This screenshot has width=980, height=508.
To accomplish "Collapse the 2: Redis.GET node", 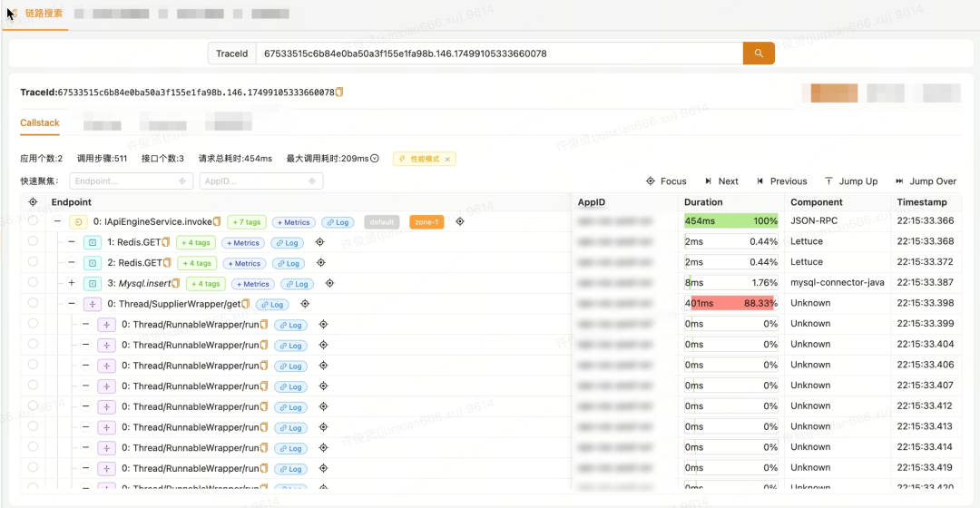I will (x=72, y=262).
